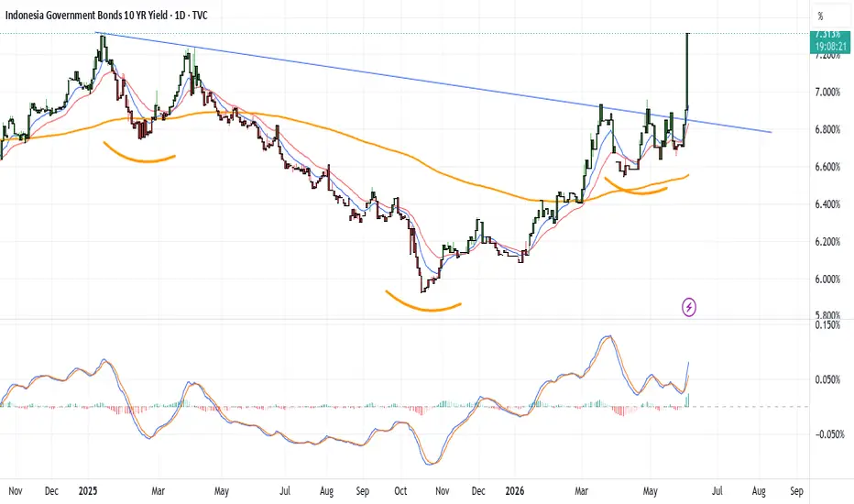Toggle the % percent scale button
Screen dimensions: 854x504
pos(820,16)
